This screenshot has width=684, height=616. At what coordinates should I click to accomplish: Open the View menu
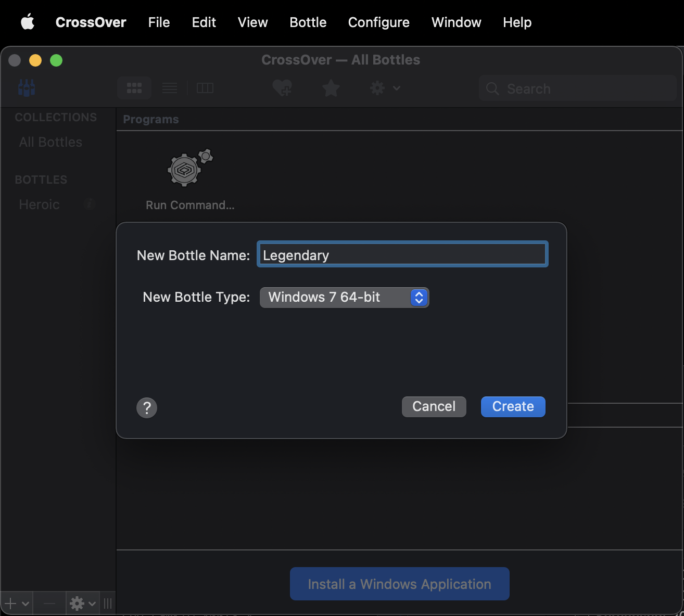(x=252, y=22)
